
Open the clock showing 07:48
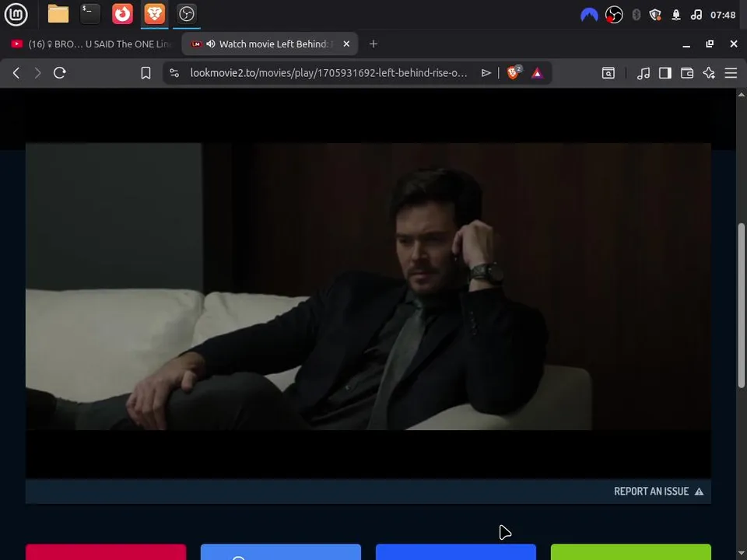[723, 16]
